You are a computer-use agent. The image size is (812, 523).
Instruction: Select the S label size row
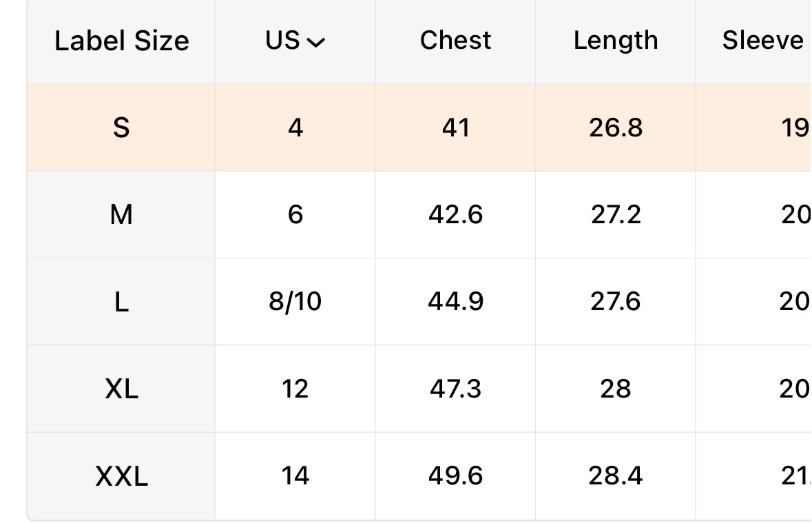tap(419, 127)
